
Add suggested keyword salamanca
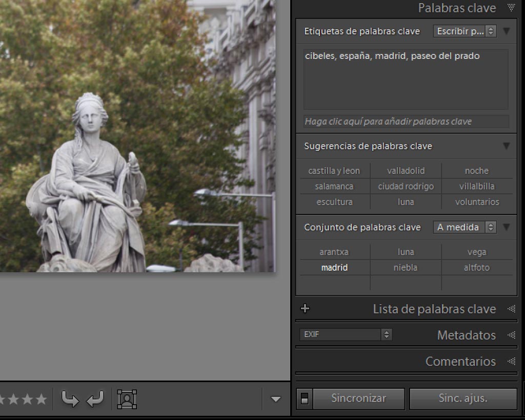point(334,186)
